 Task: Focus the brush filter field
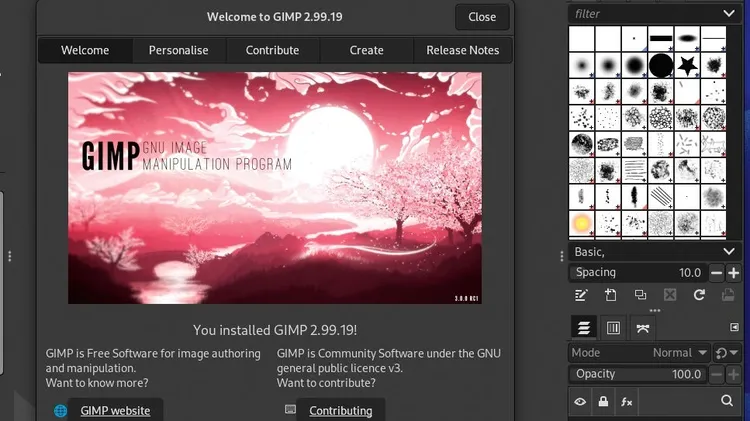point(643,14)
